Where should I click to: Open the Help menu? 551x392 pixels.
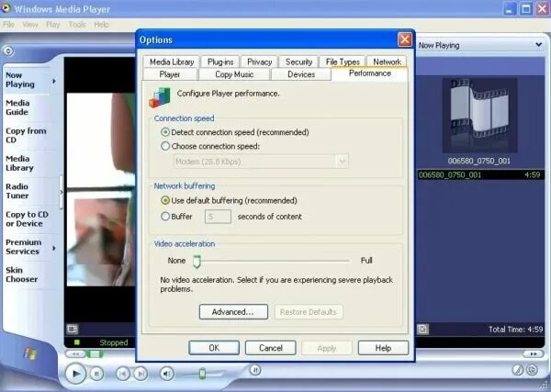pyautogui.click(x=101, y=25)
